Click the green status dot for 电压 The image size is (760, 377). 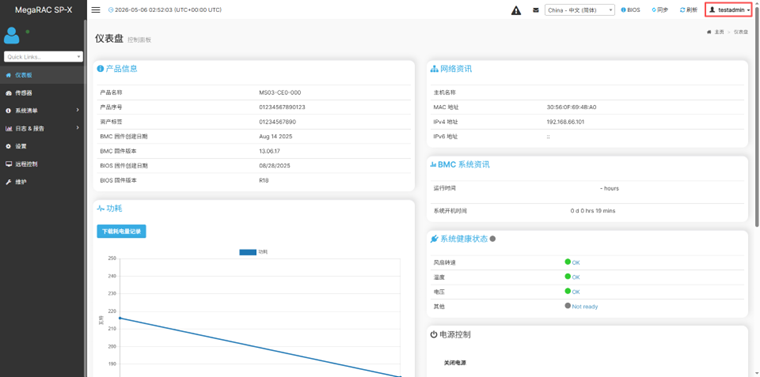(x=568, y=291)
